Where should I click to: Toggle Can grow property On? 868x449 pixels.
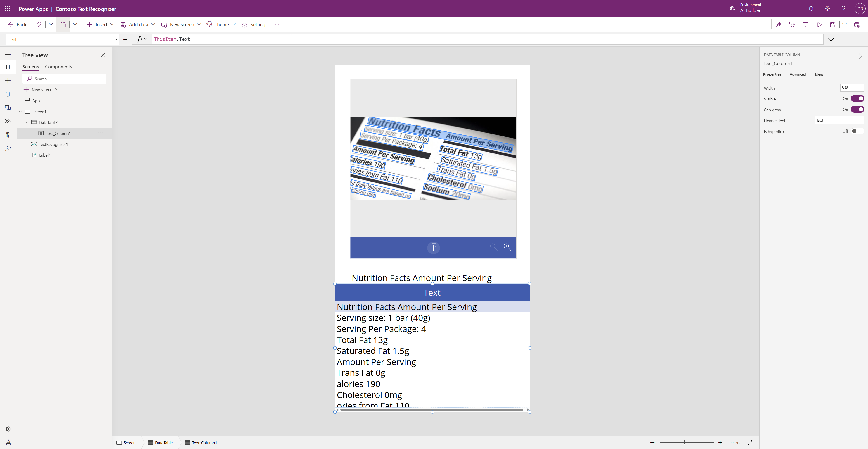857,109
